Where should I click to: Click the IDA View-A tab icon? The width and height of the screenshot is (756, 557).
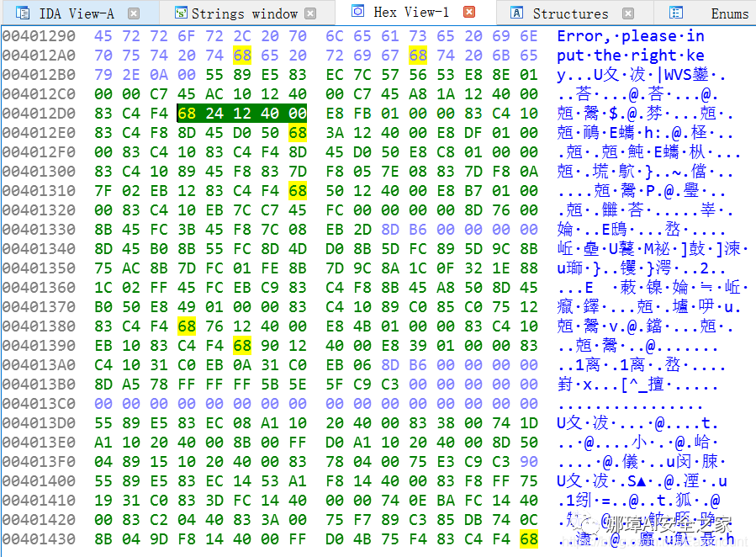(x=22, y=13)
